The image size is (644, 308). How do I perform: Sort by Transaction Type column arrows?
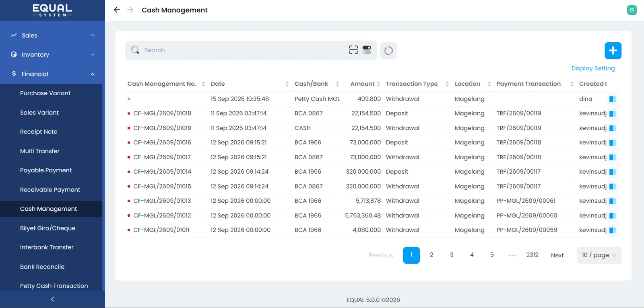pos(447,84)
